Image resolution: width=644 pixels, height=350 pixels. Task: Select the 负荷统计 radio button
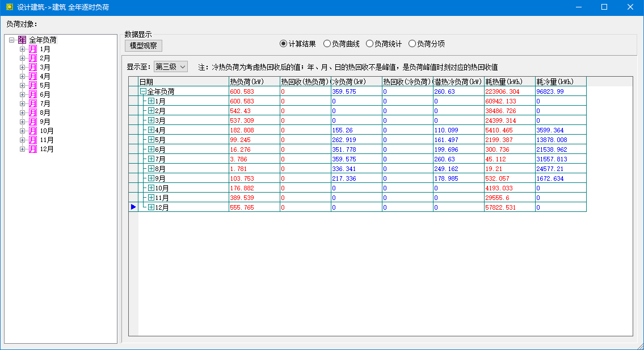(370, 44)
